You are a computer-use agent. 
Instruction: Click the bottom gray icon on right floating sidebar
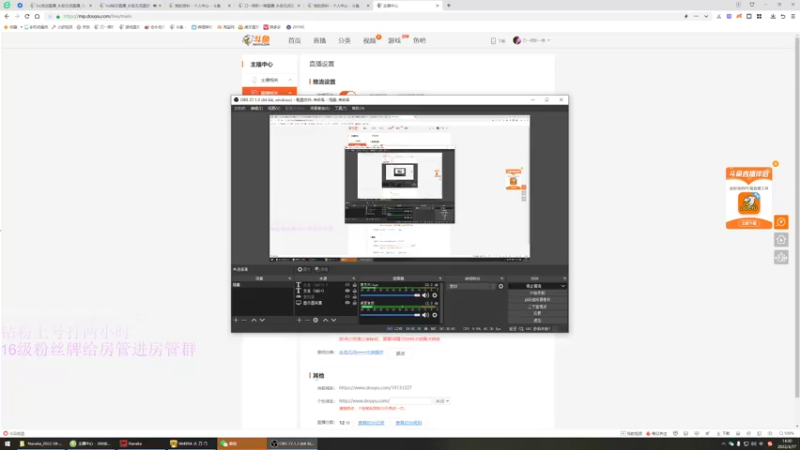(x=781, y=258)
